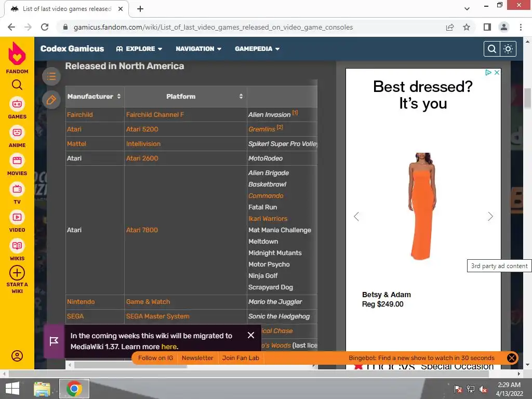Open the Movies section icon
This screenshot has width=532, height=399.
(x=17, y=161)
